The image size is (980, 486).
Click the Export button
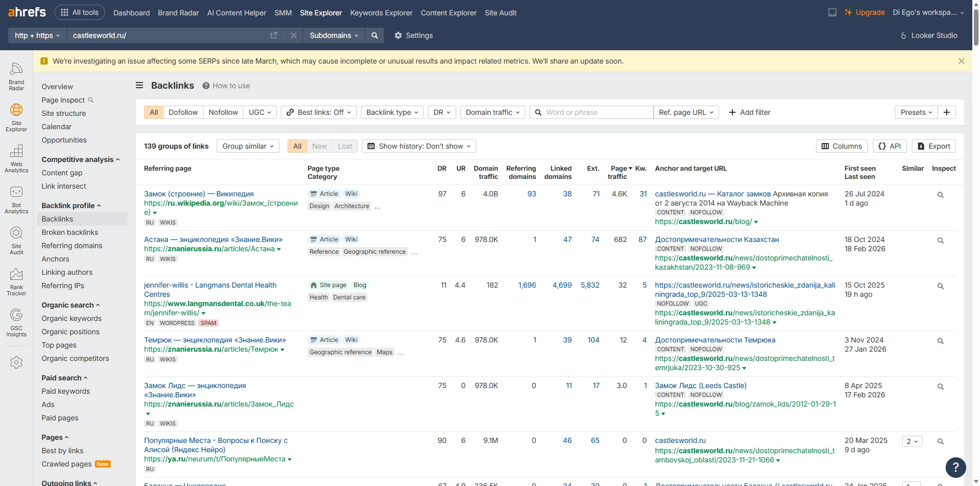(934, 146)
